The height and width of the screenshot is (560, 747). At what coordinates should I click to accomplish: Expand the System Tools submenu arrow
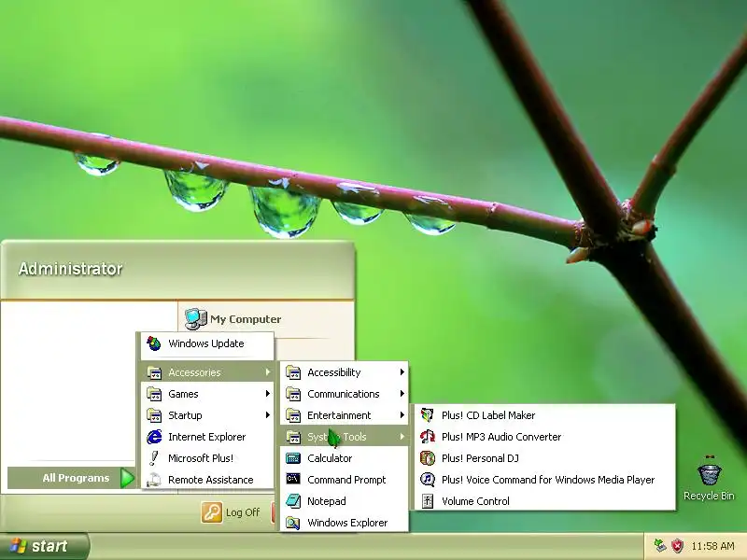point(402,436)
